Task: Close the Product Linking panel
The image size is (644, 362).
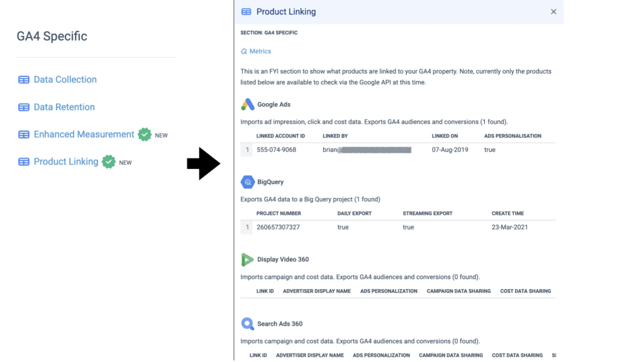Action: [x=553, y=12]
